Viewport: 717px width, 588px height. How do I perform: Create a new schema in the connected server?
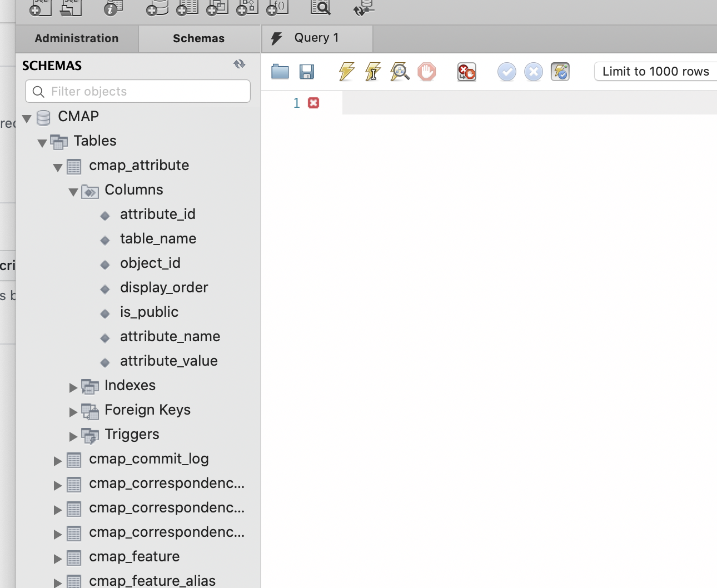click(x=156, y=8)
